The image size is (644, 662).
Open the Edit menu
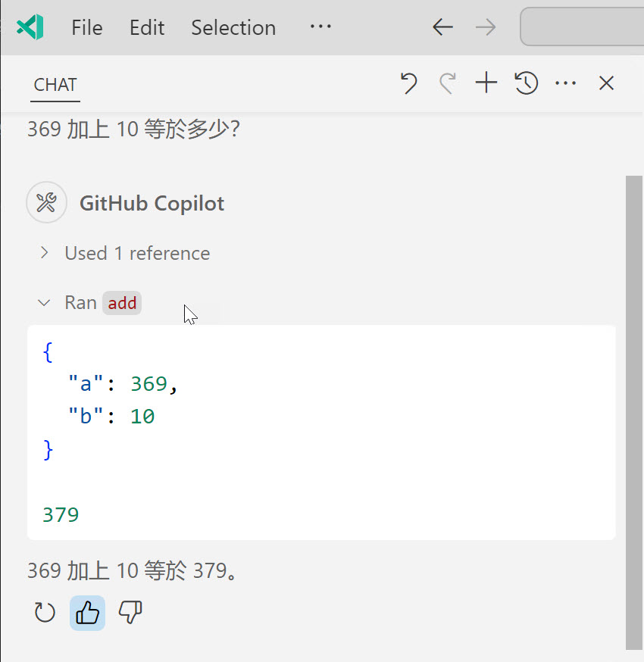[147, 28]
